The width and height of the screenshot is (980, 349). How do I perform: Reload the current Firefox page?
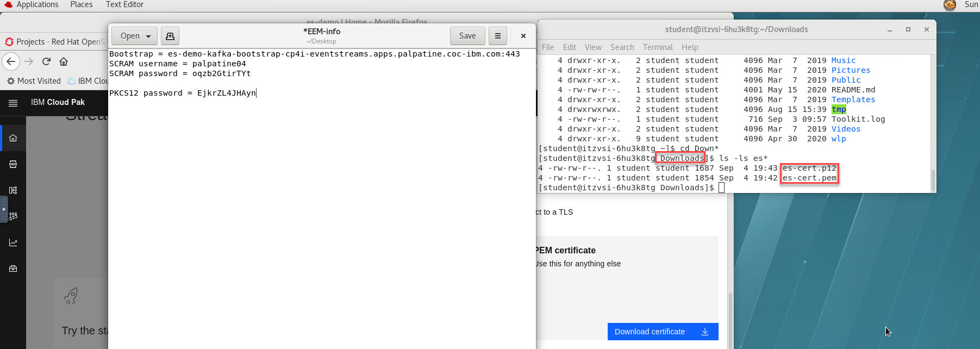[46, 61]
